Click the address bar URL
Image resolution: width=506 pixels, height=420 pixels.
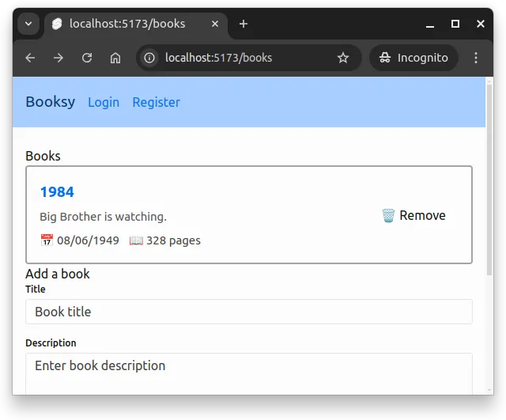pyautogui.click(x=237, y=58)
